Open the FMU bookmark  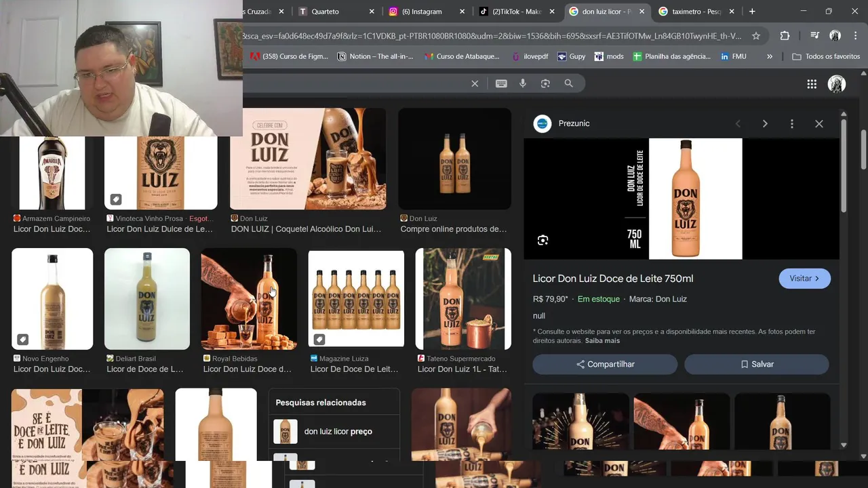pos(733,56)
